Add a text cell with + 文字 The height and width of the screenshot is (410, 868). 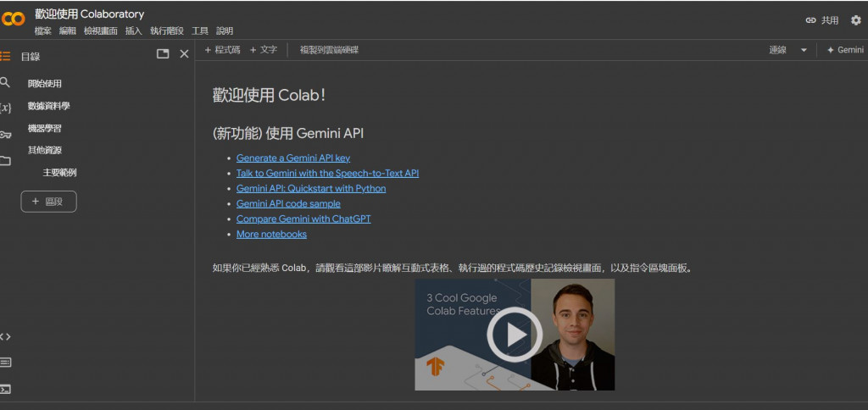pyautogui.click(x=263, y=50)
